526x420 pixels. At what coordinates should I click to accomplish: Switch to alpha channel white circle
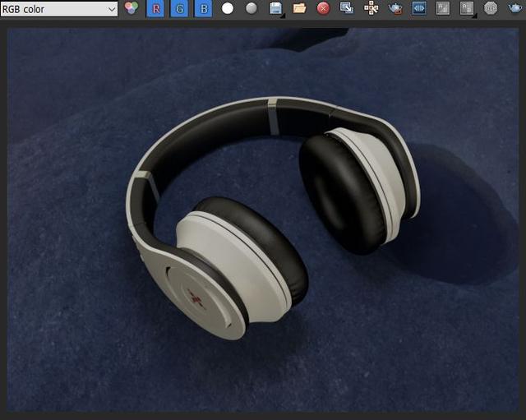pos(228,9)
